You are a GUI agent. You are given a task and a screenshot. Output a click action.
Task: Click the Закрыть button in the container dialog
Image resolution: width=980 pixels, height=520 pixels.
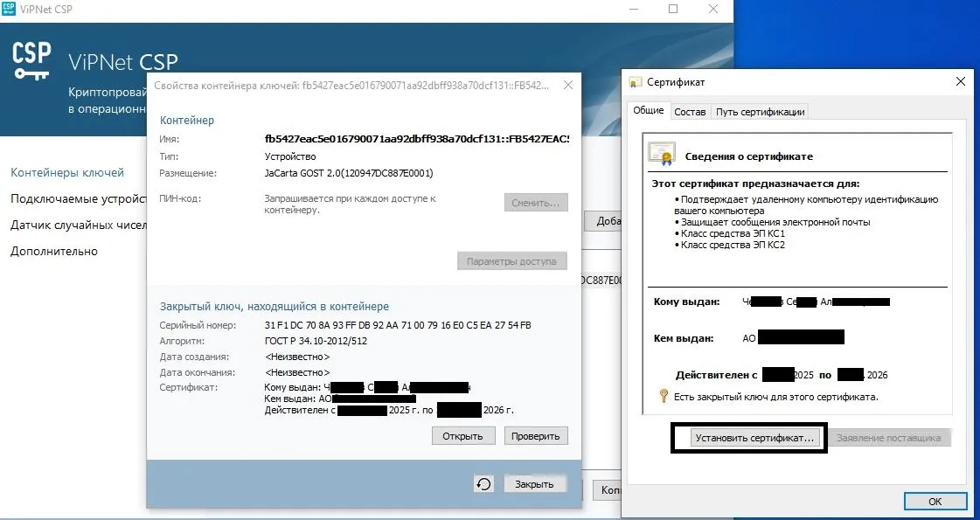[534, 484]
